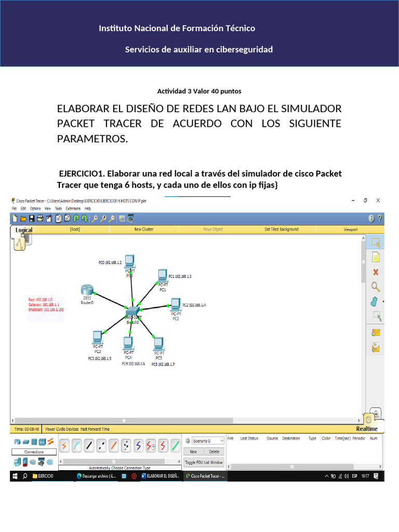Click Fast Forward Time
Image resolution: width=399 pixels, height=532 pixels.
[95, 429]
